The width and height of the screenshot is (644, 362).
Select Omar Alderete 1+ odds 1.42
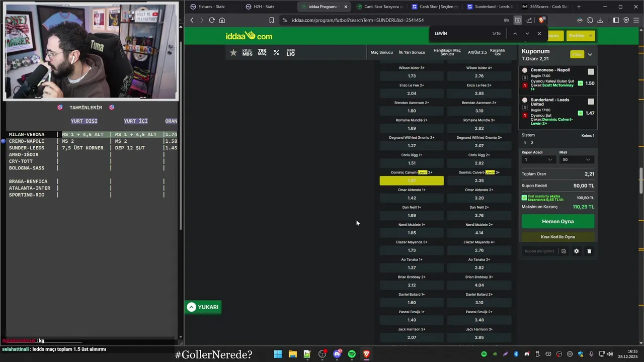(412, 198)
